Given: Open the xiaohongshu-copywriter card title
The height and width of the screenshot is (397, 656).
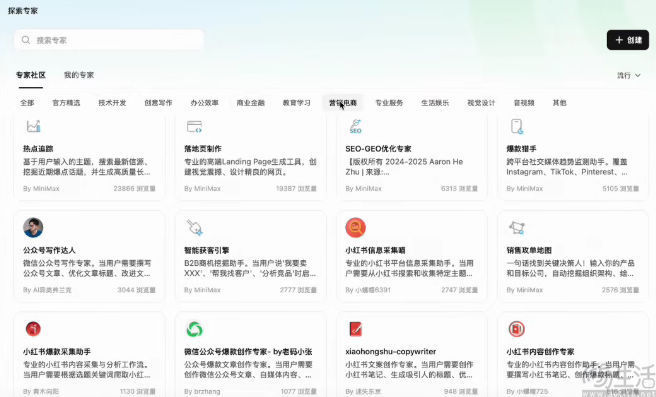Looking at the screenshot, I should [391, 351].
